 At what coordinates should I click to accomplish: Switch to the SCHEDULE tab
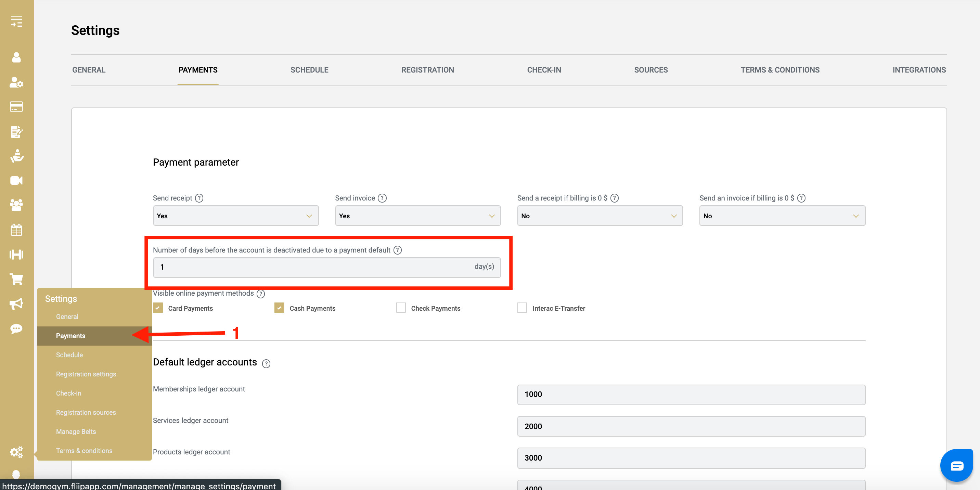309,70
